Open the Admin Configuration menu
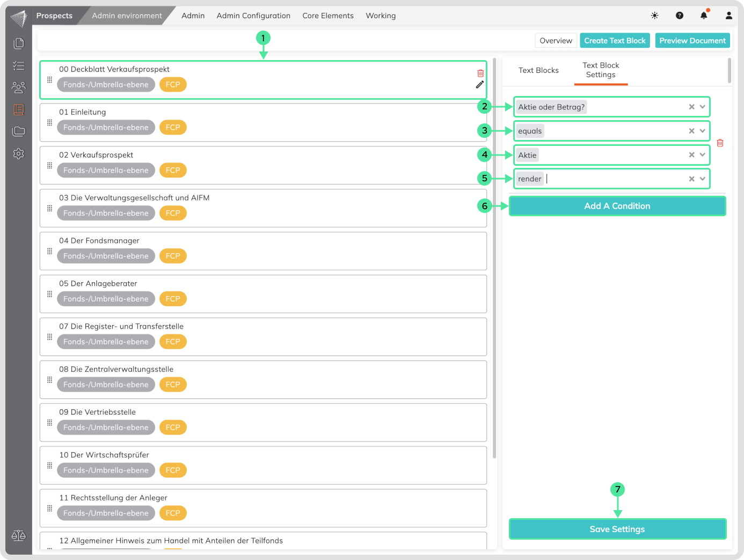The image size is (744, 560). point(253,16)
